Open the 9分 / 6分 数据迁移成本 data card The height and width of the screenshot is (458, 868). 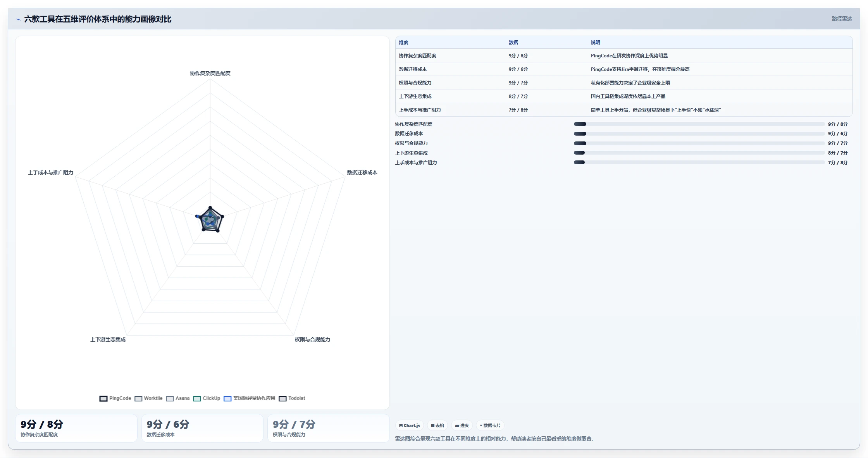pos(202,428)
